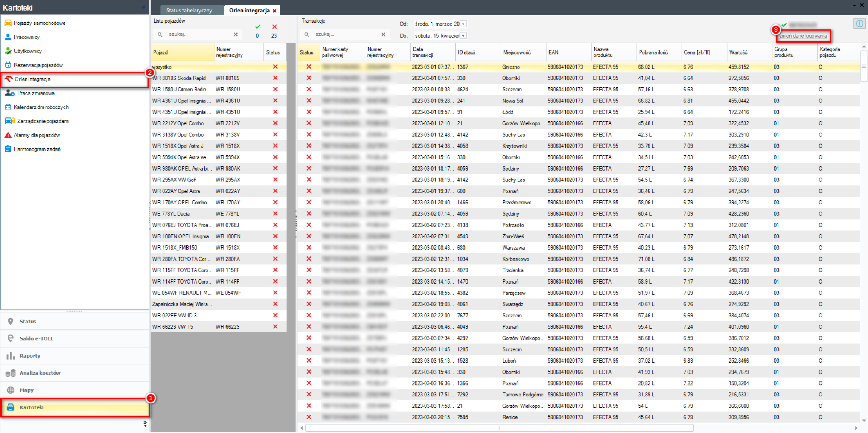The image size is (868, 433).
Task: Open Pojazdy samochodowe in Kartoteki list
Action: (40, 23)
